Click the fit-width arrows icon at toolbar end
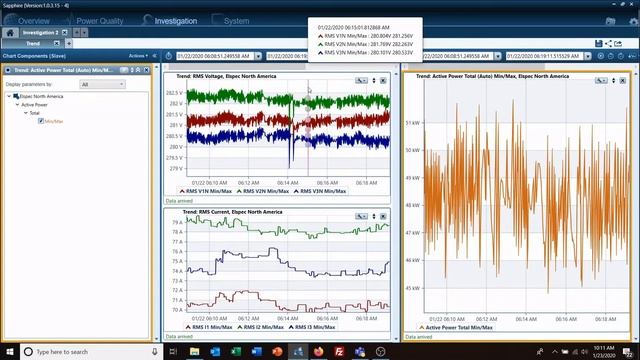This screenshot has height=360, width=640. [632, 56]
